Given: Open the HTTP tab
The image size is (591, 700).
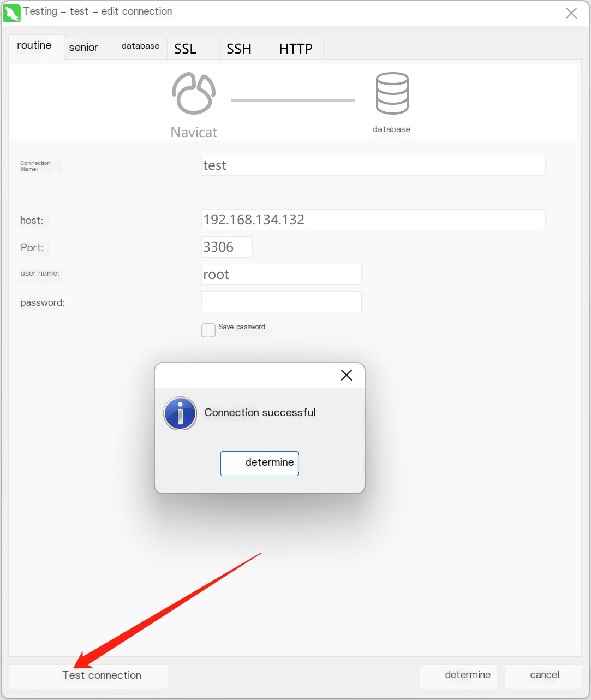Looking at the screenshot, I should click(297, 48).
